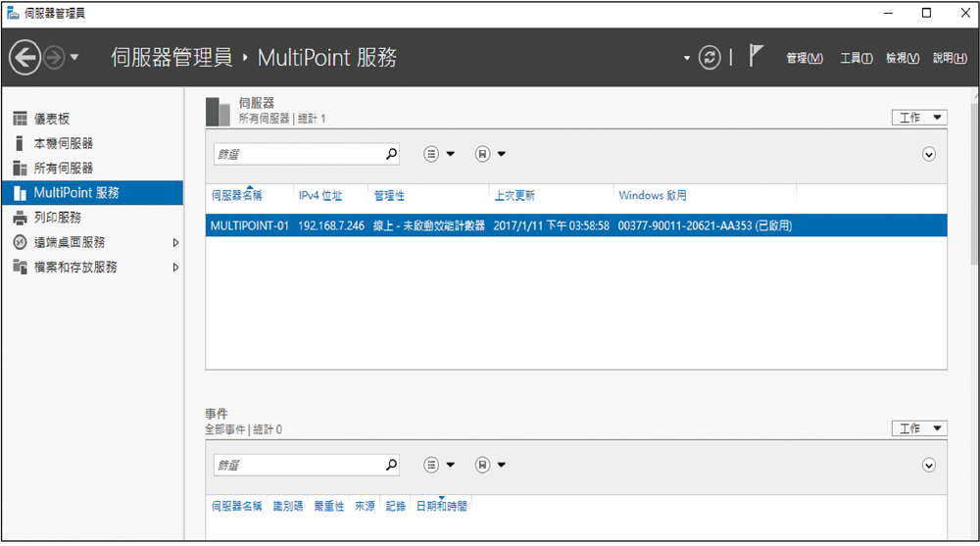
Task: Open the dropdown arrow left of refresh
Action: click(x=686, y=58)
